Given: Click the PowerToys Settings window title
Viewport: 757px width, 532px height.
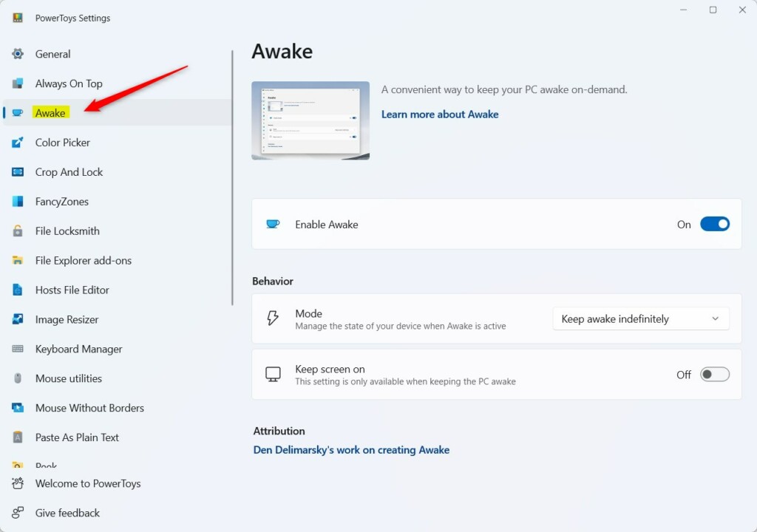Looking at the screenshot, I should (x=72, y=18).
